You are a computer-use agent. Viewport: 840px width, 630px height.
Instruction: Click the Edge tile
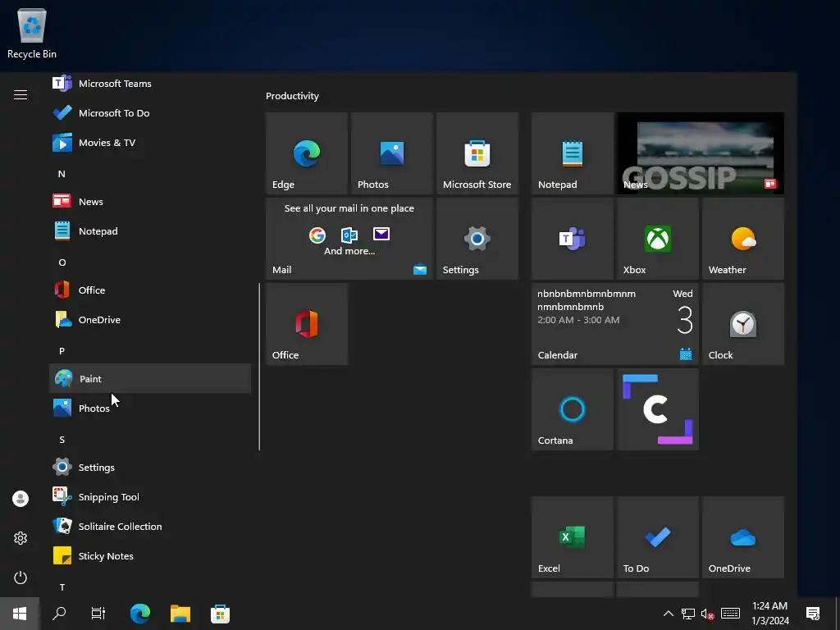307,153
